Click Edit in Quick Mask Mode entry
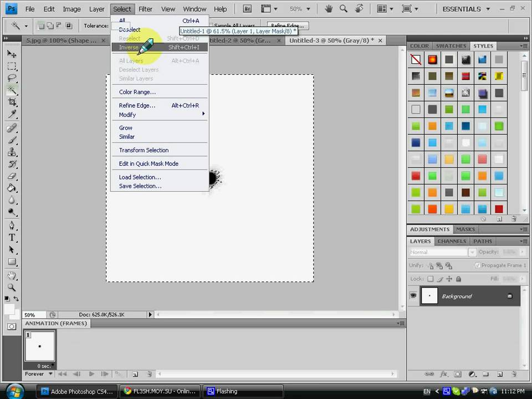Screen dimensions: 532x399 pyautogui.click(x=160, y=163)
